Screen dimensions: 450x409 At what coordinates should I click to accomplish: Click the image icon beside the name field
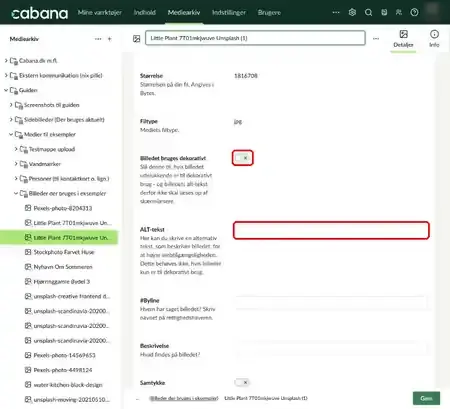[x=136, y=39]
